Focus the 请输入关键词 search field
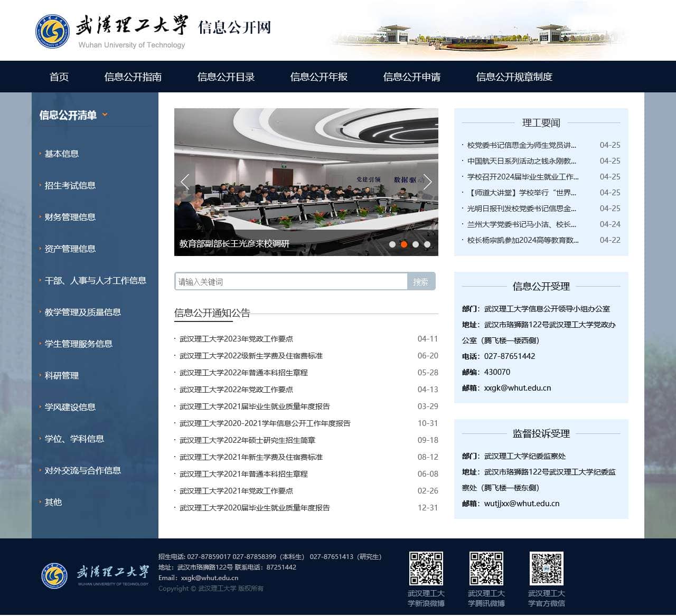The height and width of the screenshot is (616, 676). click(x=291, y=281)
